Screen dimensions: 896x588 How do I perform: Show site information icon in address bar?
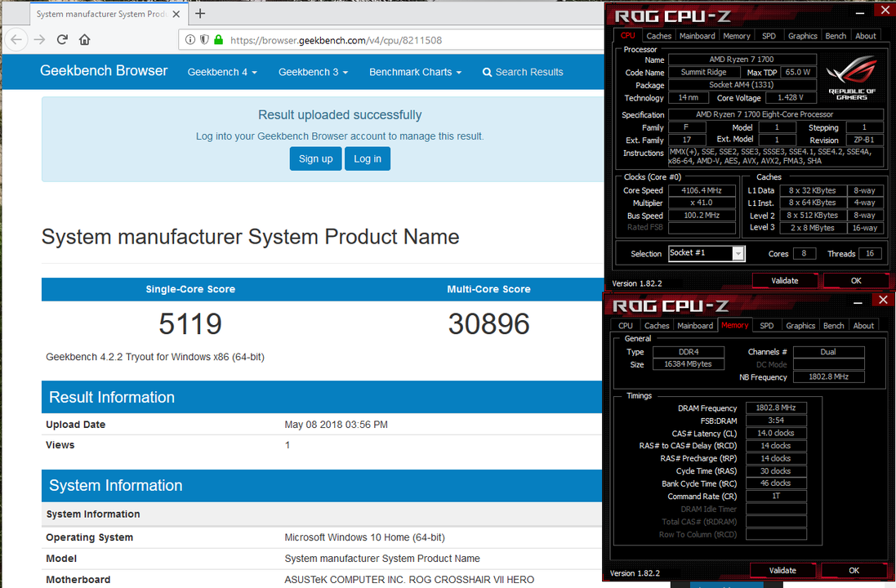coord(189,40)
